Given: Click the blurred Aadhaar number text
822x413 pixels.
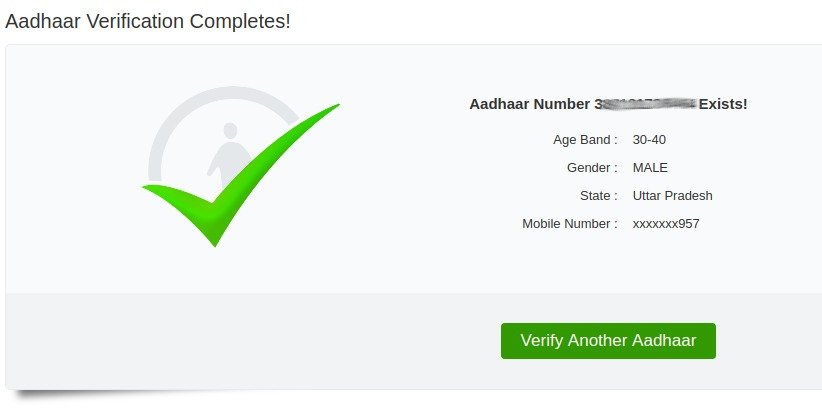Looking at the screenshot, I should (x=645, y=104).
